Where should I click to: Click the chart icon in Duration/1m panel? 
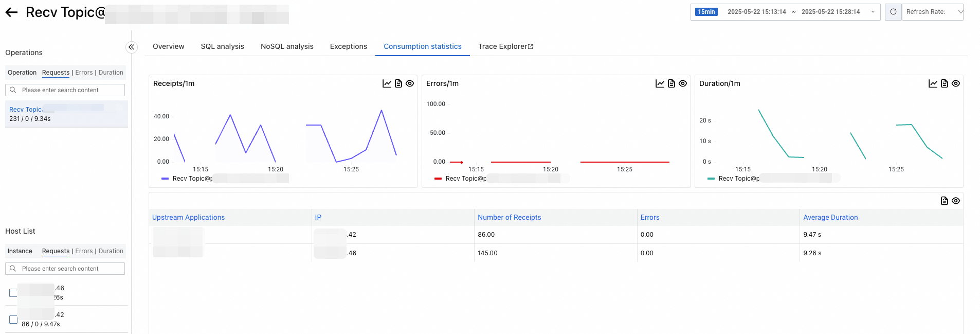[x=933, y=83]
